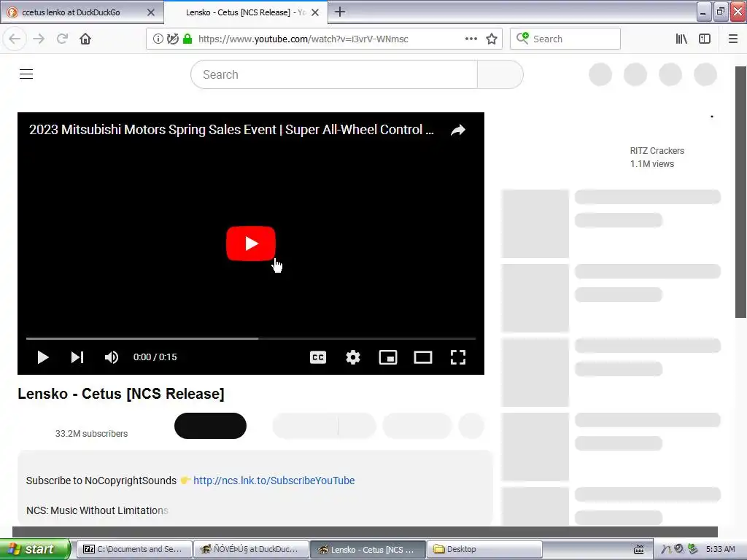
Task: Play the video with the big red button
Action: tap(251, 244)
